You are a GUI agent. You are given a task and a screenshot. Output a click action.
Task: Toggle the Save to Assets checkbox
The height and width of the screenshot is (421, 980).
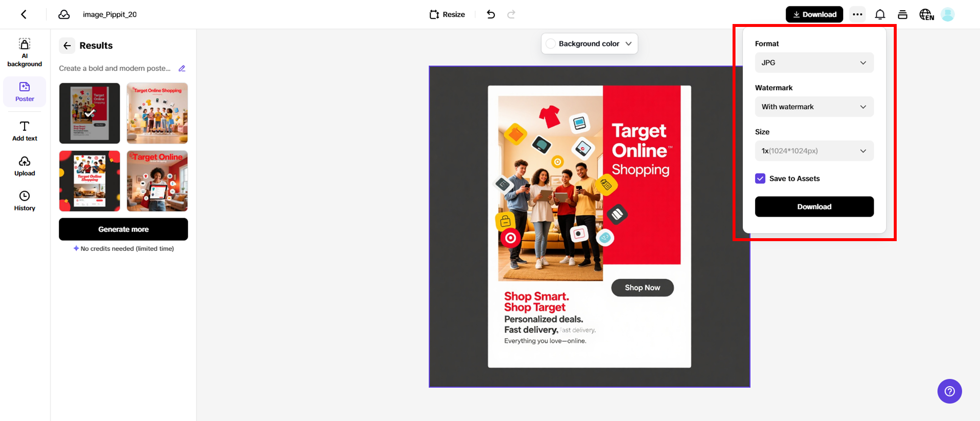pos(760,178)
